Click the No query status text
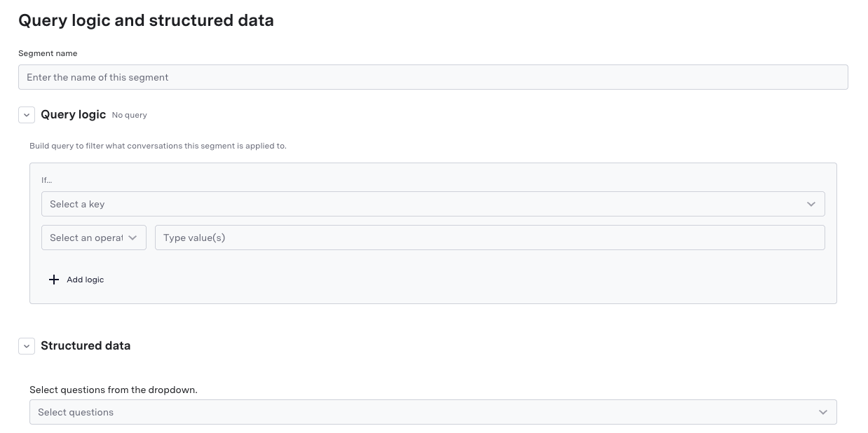 pos(129,115)
